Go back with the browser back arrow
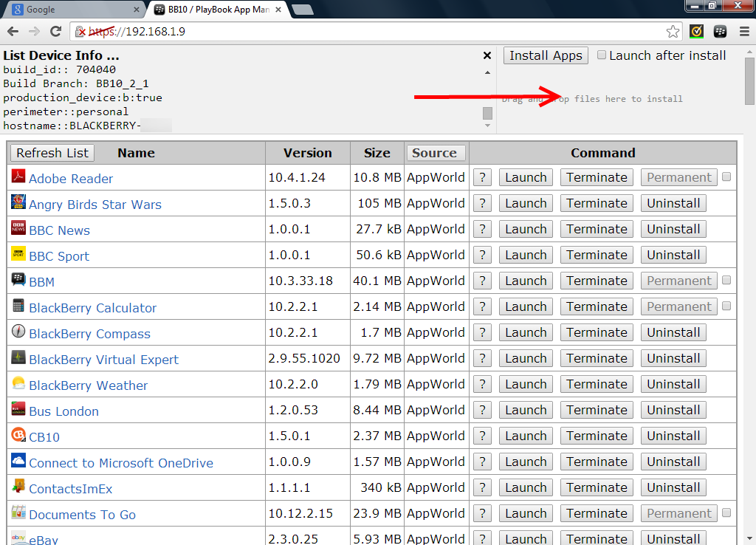The height and width of the screenshot is (545, 756). pyautogui.click(x=13, y=31)
